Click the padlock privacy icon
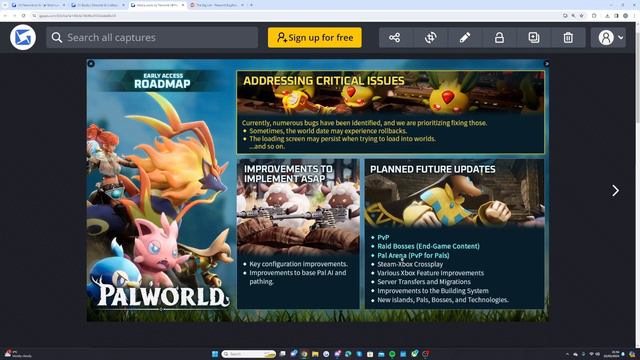640x360 pixels. pos(499,38)
